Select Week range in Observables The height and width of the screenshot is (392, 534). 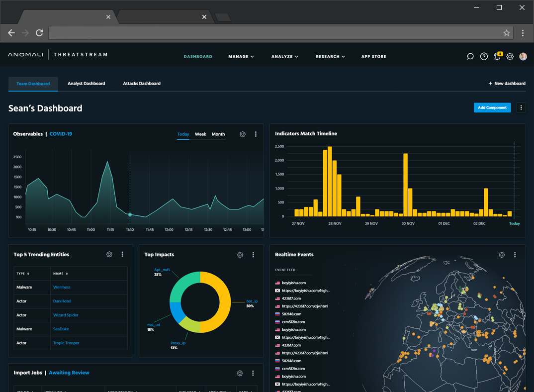(200, 134)
